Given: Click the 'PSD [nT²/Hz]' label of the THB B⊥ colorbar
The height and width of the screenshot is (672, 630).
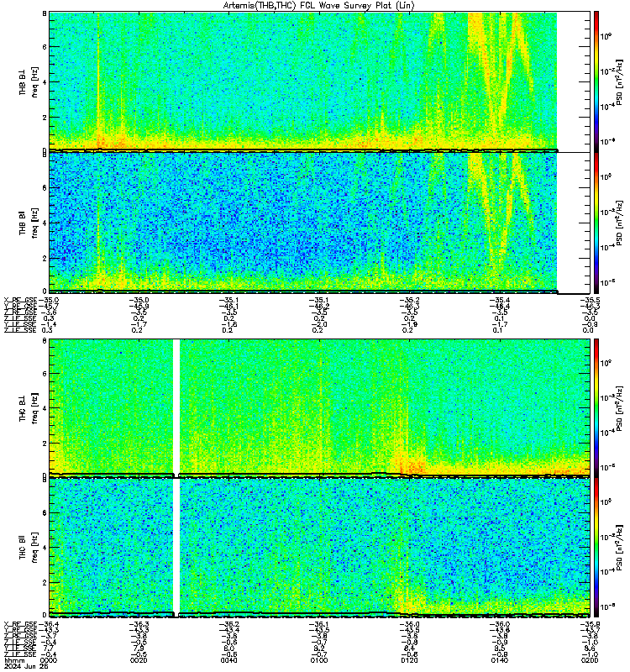Looking at the screenshot, I should (x=620, y=81).
